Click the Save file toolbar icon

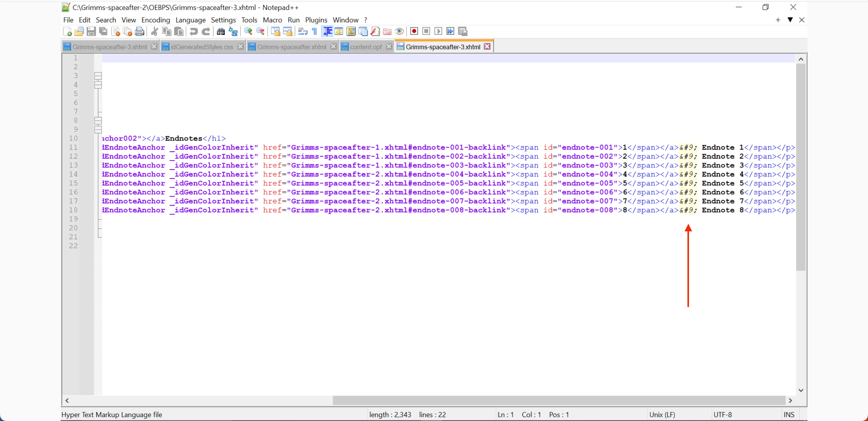point(91,32)
